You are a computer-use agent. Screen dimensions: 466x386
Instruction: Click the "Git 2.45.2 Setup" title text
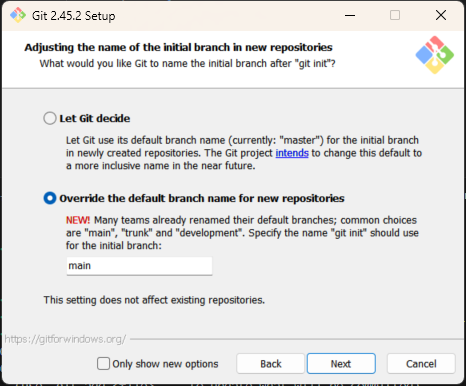pos(74,16)
